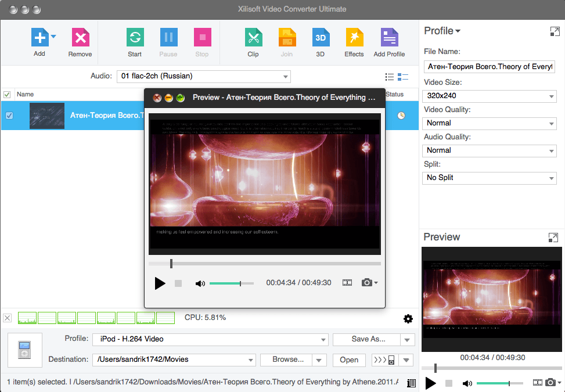Edit the File Name input field

point(490,67)
